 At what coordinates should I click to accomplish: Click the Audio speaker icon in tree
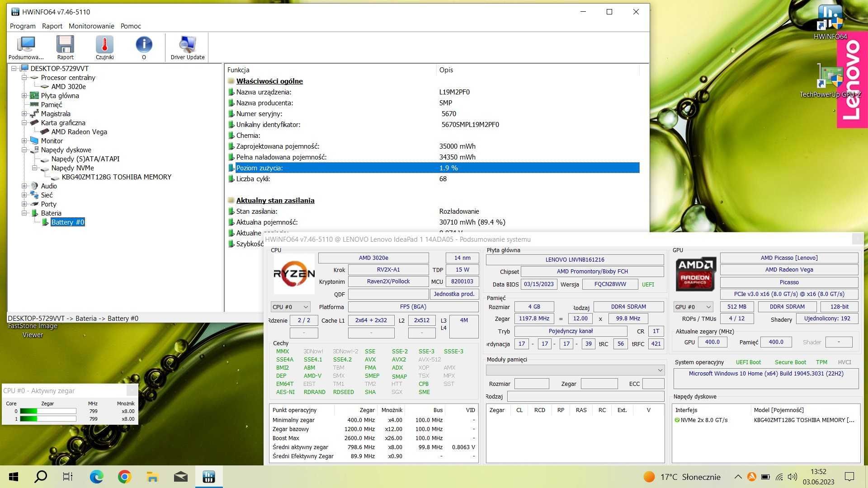[34, 186]
